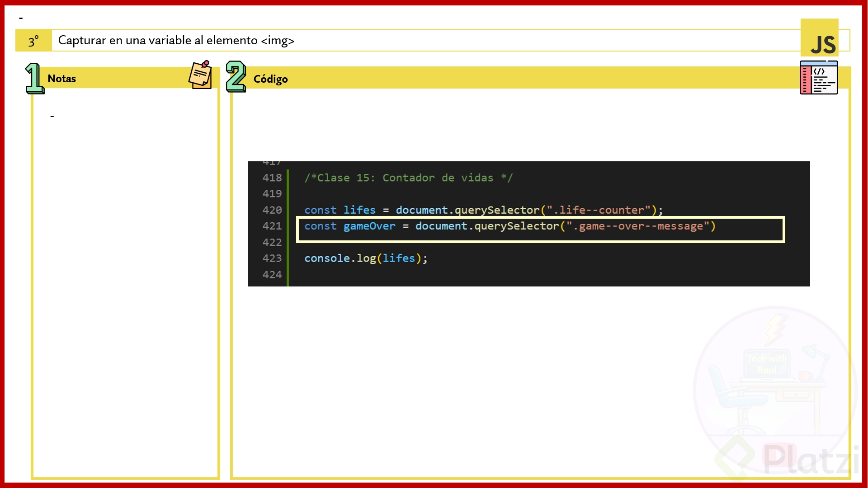Click line number 418 in the code
This screenshot has height=488, width=868.
coord(272,178)
